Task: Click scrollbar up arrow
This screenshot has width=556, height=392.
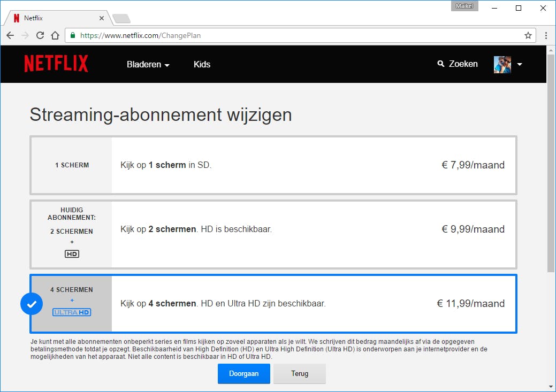Action: coord(551,50)
